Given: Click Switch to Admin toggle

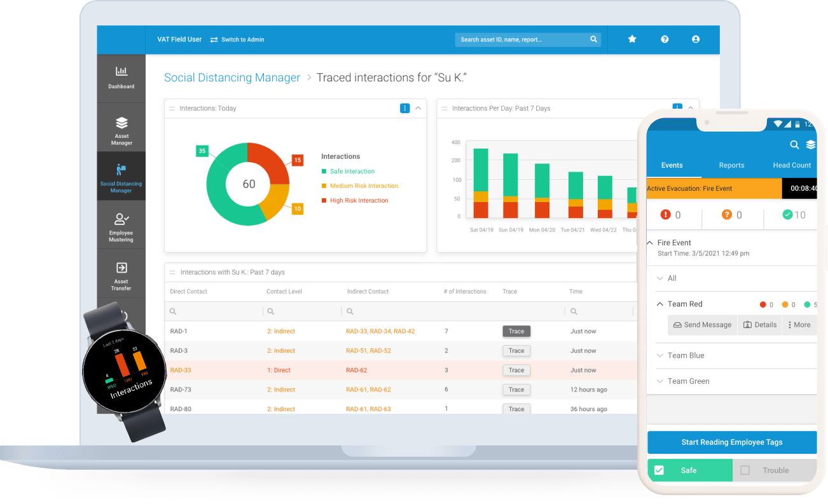Looking at the screenshot, I should point(237,39).
